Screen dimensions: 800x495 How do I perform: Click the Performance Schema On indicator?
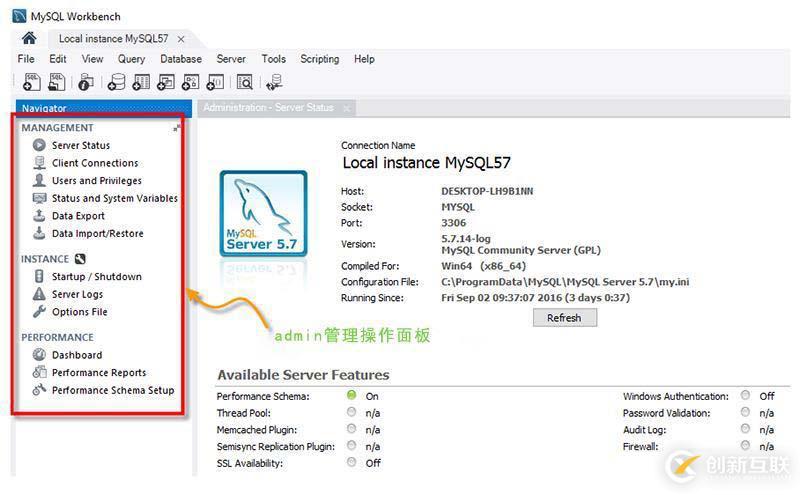352,395
